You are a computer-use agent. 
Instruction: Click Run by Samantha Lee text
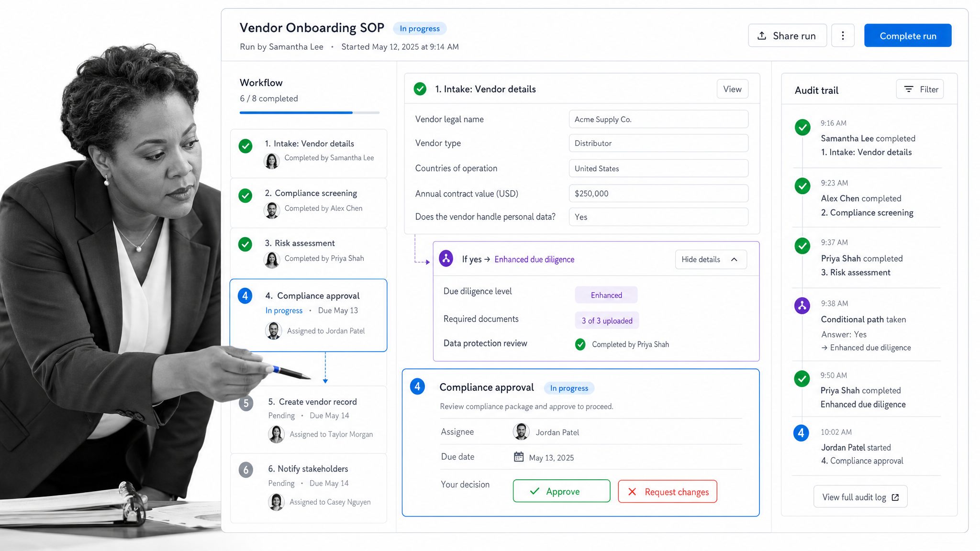(x=281, y=47)
